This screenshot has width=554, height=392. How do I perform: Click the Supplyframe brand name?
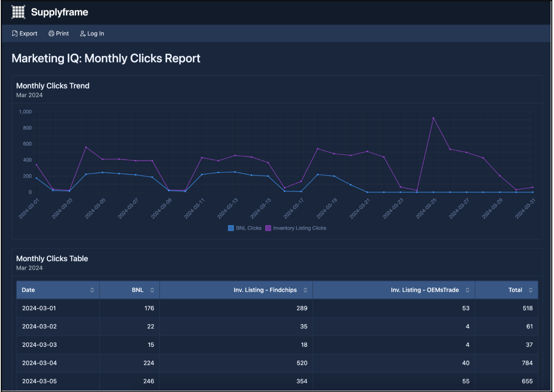[x=59, y=12]
